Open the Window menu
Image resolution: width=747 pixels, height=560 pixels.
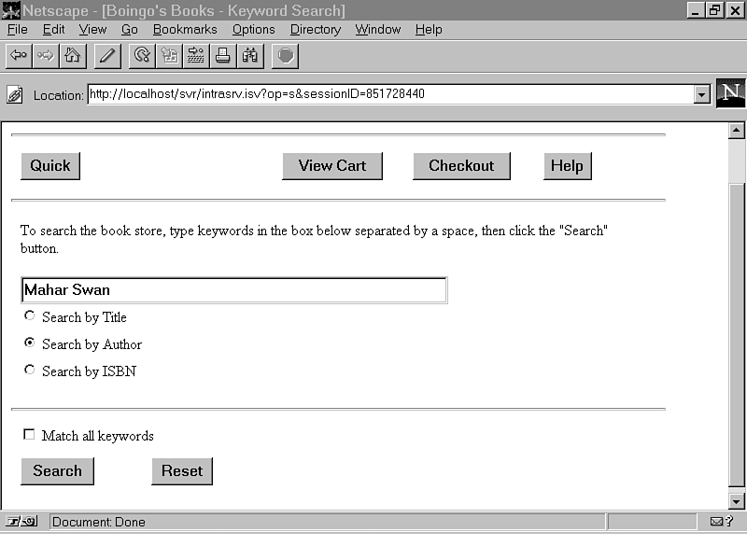378,30
